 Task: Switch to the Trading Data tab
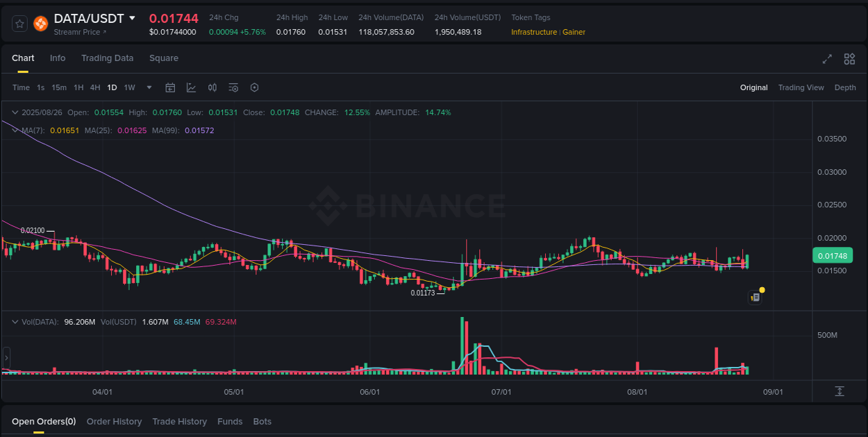click(x=107, y=58)
